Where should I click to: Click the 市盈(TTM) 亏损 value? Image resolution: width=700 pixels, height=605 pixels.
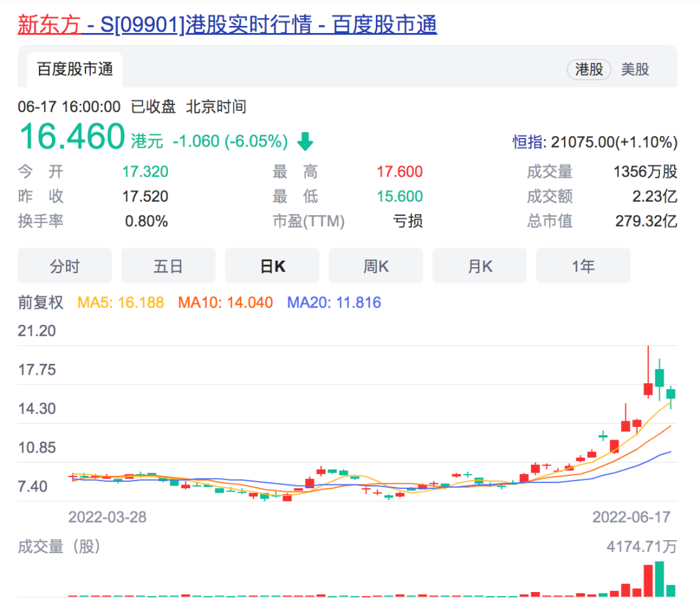coord(407,221)
